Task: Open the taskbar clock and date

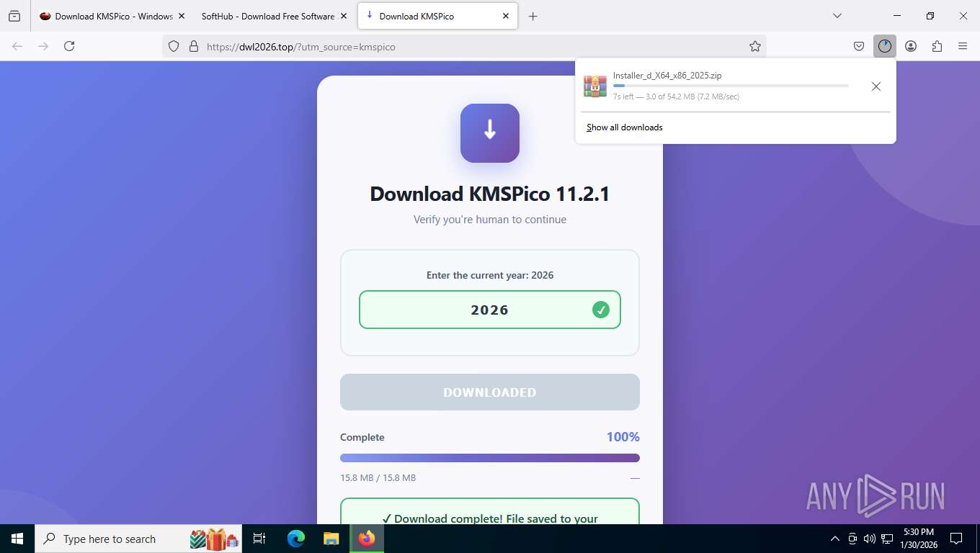Action: tap(919, 539)
